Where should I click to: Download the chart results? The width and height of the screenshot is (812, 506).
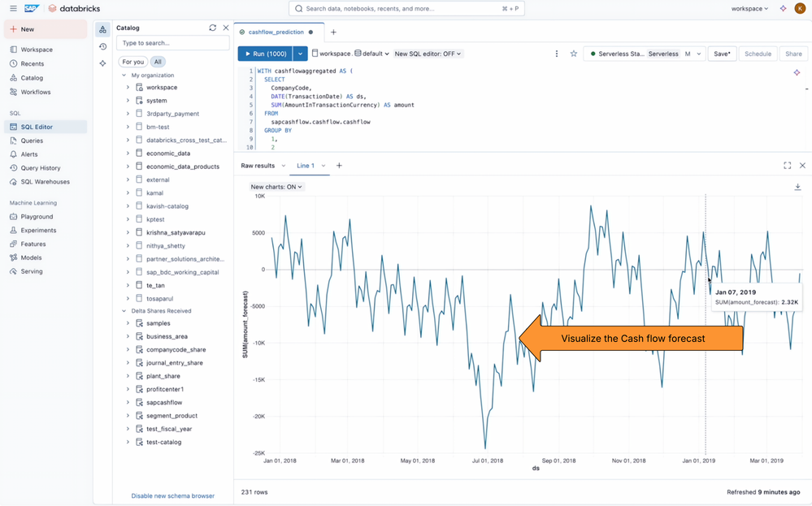pyautogui.click(x=797, y=187)
